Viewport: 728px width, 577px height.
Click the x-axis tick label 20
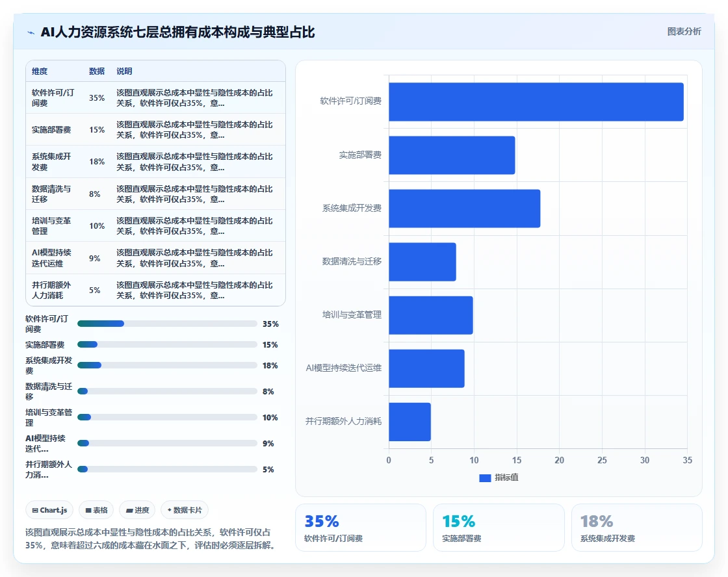coord(560,460)
